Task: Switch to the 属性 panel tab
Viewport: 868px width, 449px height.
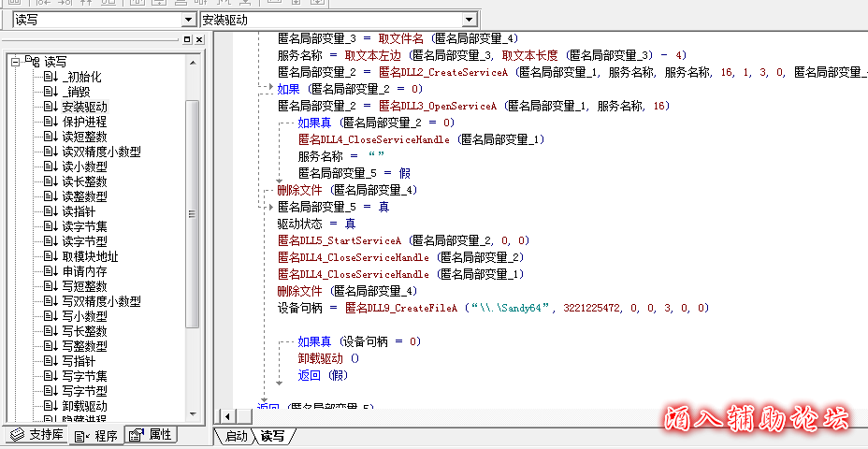Action: click(152, 435)
